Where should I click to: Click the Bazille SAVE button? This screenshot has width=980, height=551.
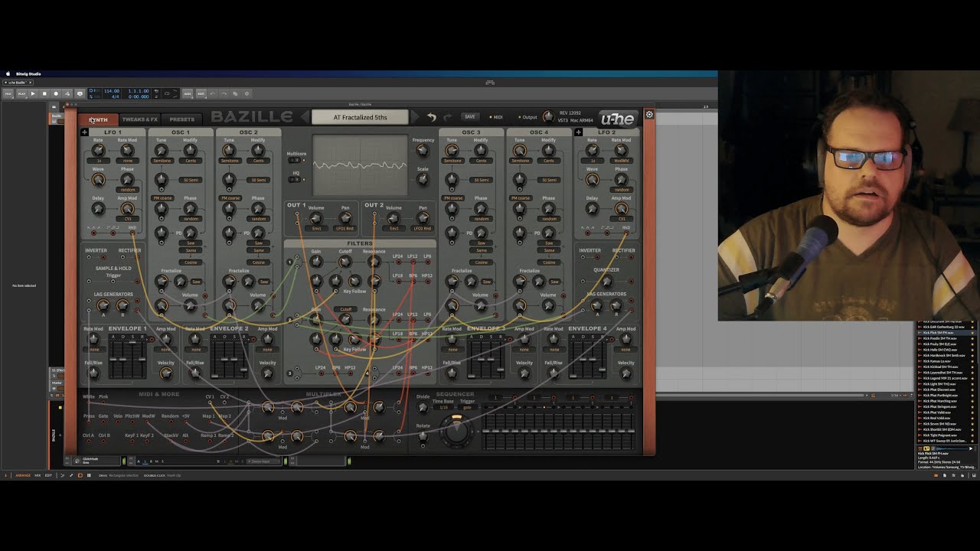pos(469,116)
